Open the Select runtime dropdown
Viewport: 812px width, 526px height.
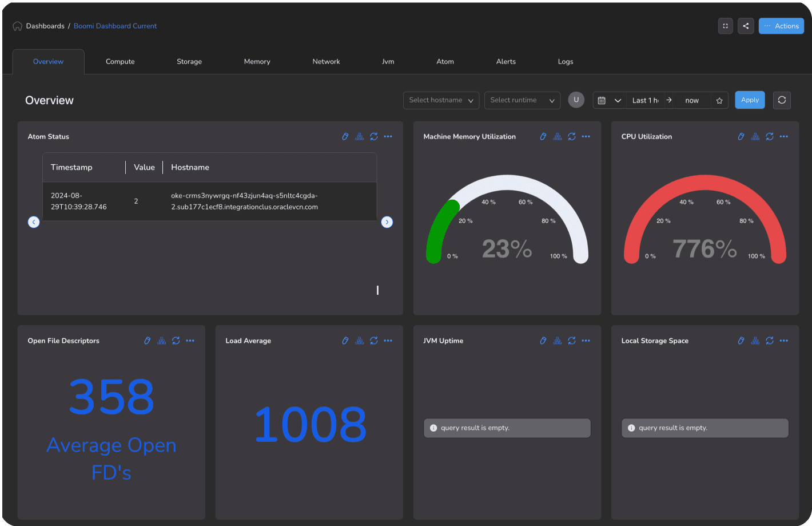pyautogui.click(x=522, y=100)
